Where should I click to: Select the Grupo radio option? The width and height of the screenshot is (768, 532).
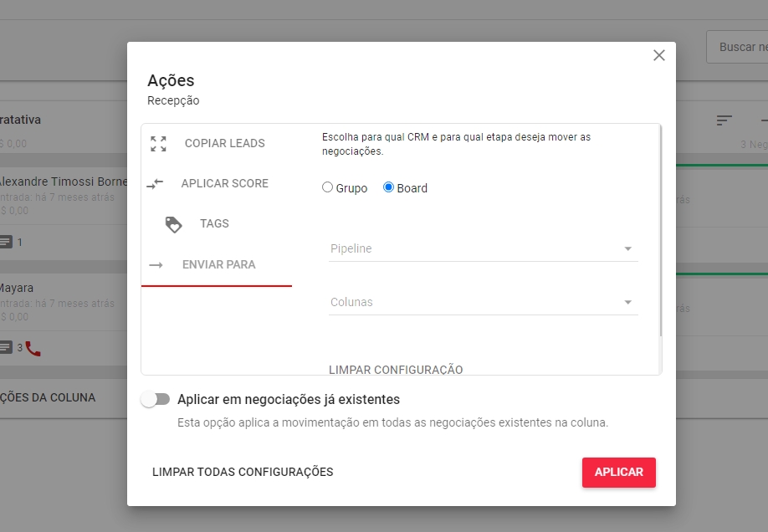pos(328,188)
